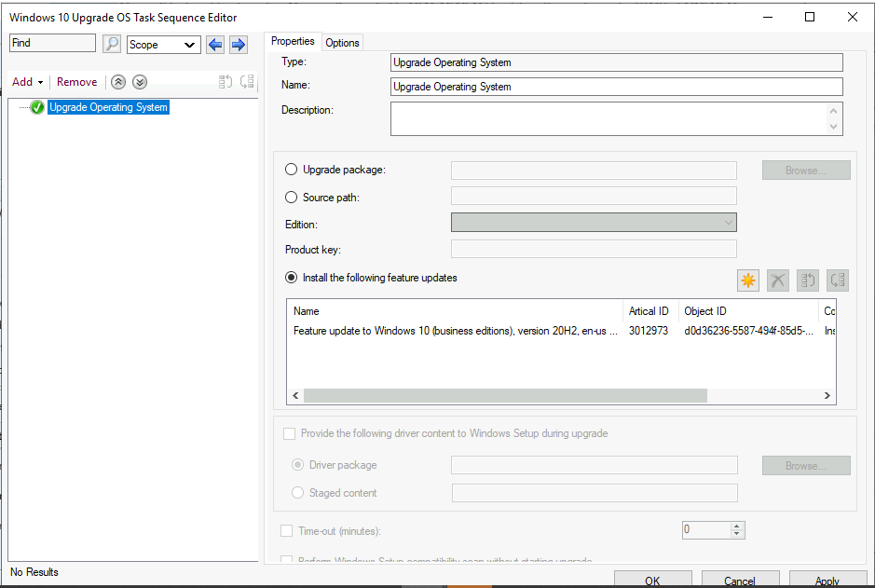Viewport: 875px width, 588px height.
Task: Click the Apply button
Action: (x=827, y=581)
